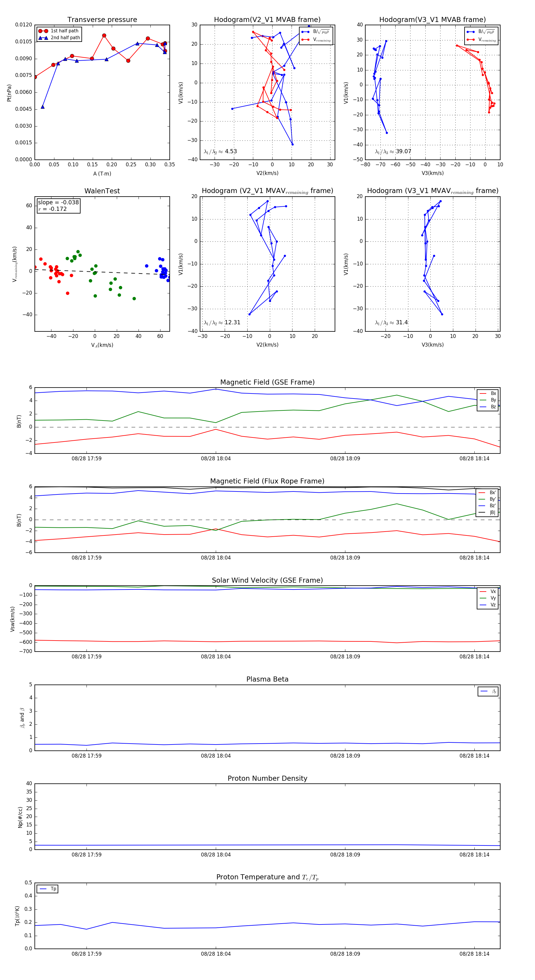Click the 'Vsw(km/s)' y-axis label
The width and height of the screenshot is (535, 980).
click(12, 619)
